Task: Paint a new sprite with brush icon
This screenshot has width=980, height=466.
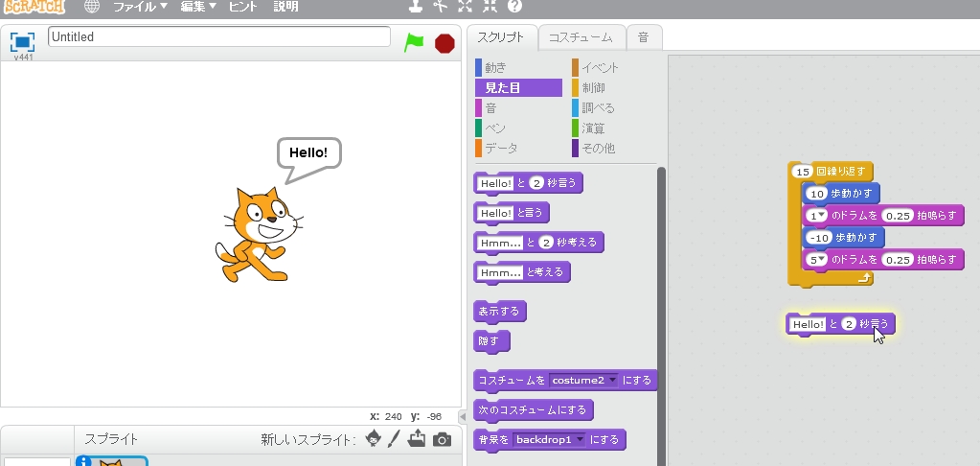Action: 394,438
